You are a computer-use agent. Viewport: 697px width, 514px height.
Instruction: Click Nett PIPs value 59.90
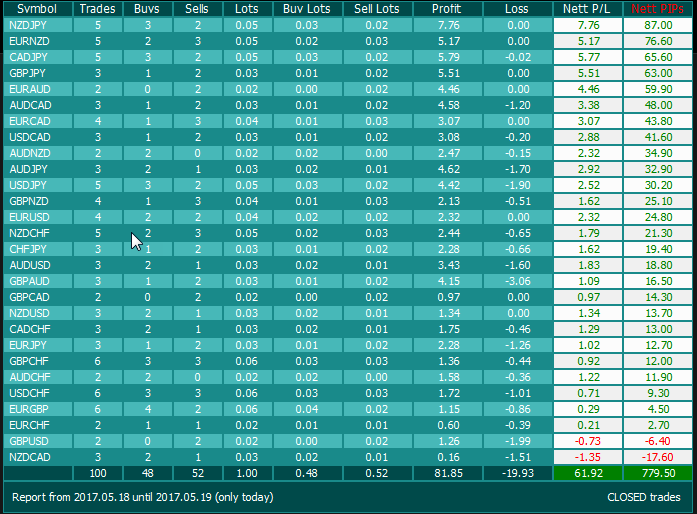pyautogui.click(x=658, y=89)
